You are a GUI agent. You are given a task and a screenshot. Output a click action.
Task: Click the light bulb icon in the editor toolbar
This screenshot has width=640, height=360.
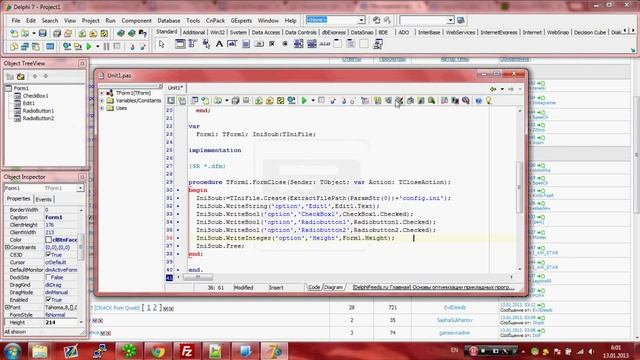click(x=489, y=100)
